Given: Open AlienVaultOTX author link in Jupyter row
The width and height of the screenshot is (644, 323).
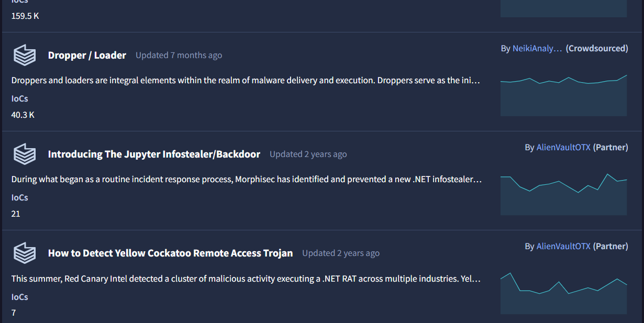Looking at the screenshot, I should pyautogui.click(x=563, y=147).
